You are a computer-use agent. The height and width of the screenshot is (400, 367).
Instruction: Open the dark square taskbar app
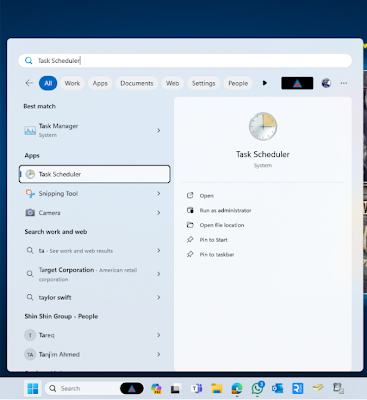pyautogui.click(x=175, y=389)
